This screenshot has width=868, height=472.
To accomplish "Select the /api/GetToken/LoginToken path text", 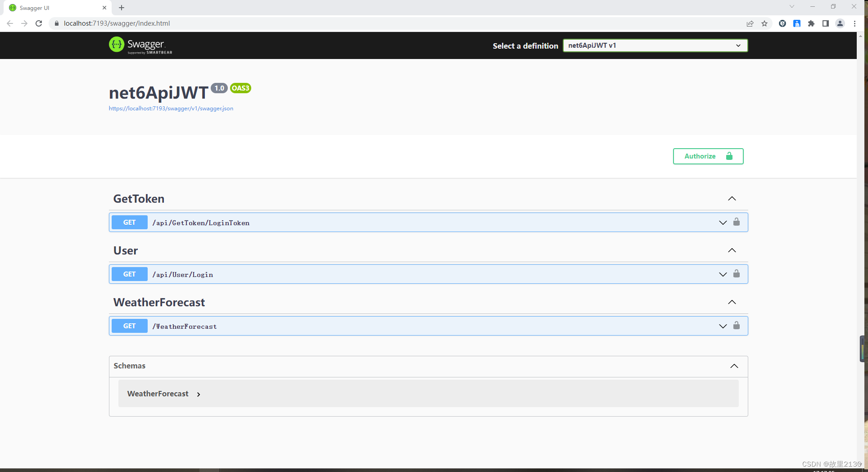I will [201, 223].
